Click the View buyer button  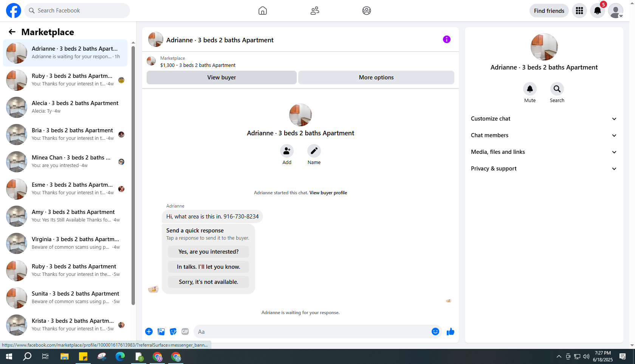click(221, 77)
